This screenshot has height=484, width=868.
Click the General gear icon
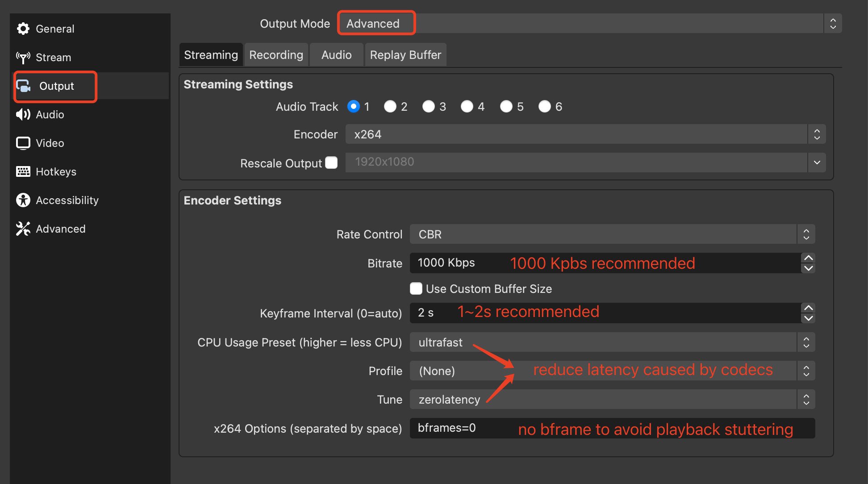point(23,29)
